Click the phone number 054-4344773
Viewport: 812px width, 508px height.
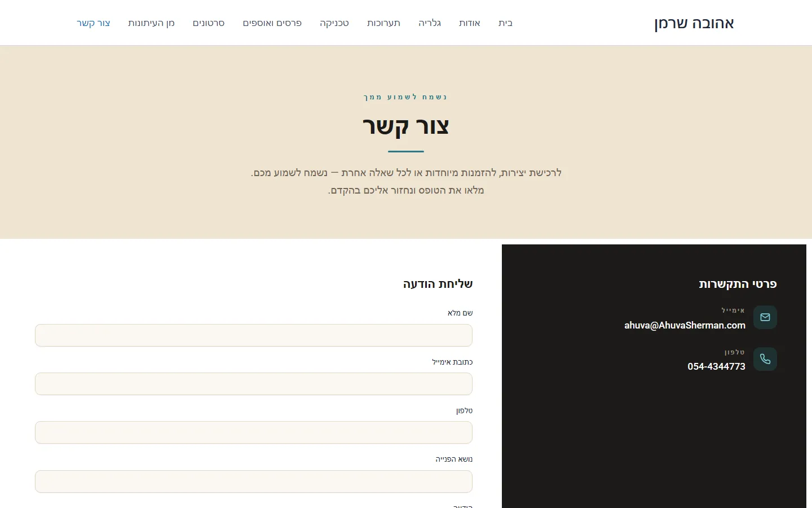(716, 366)
